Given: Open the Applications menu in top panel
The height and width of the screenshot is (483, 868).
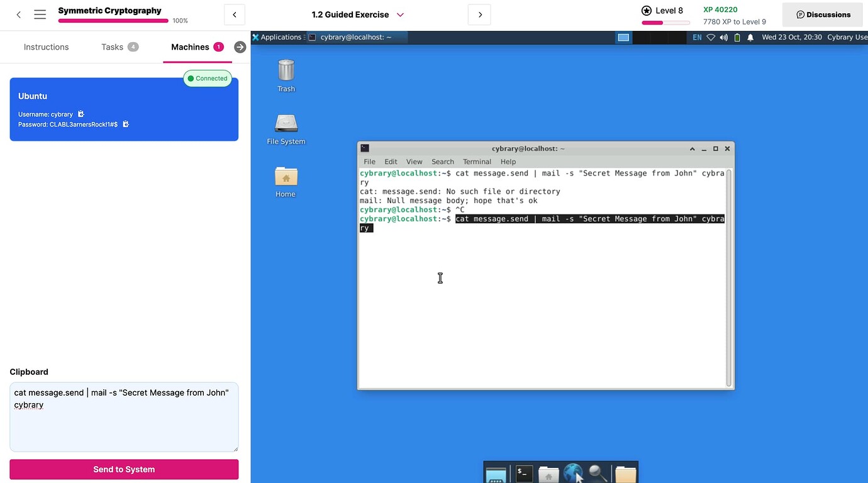Looking at the screenshot, I should pyautogui.click(x=276, y=37).
